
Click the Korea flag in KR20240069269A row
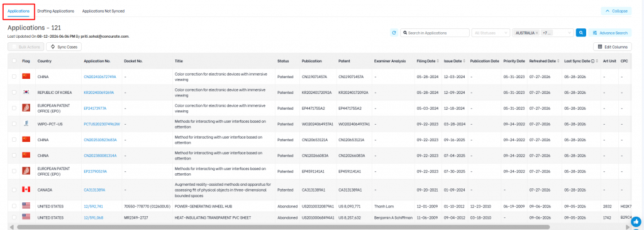click(x=26, y=92)
